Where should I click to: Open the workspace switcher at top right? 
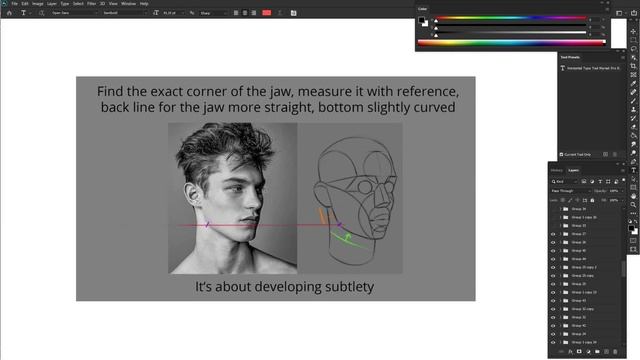(x=620, y=13)
